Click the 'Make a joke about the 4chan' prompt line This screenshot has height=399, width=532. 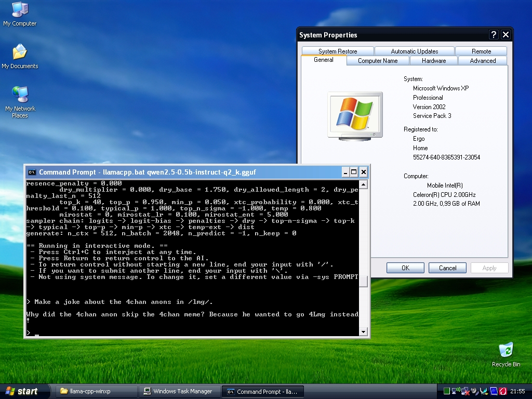(x=119, y=302)
